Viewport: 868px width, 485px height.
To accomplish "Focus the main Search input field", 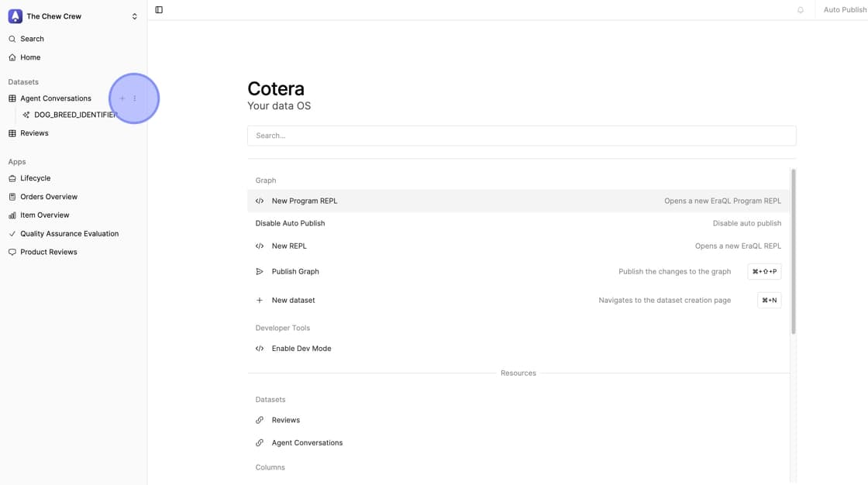I will click(521, 136).
